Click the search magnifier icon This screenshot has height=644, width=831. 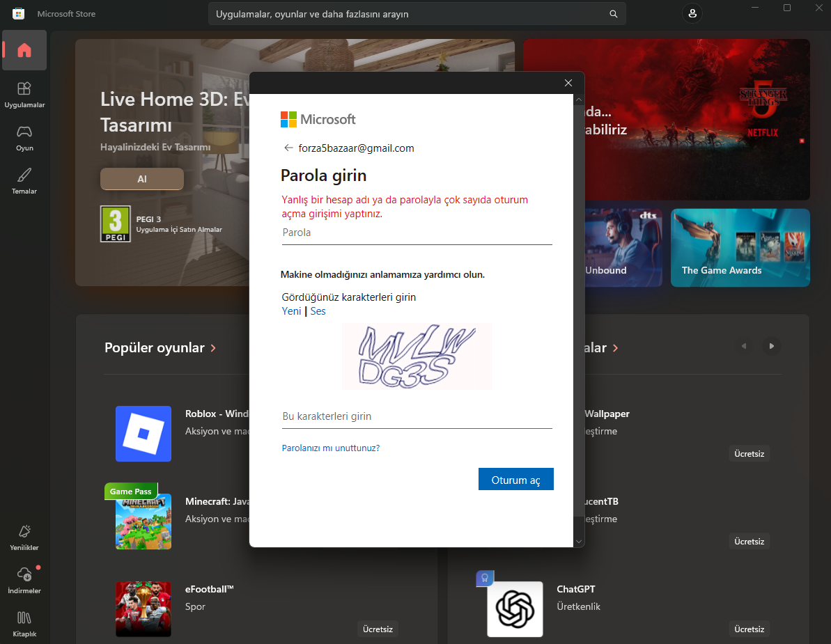click(x=613, y=14)
